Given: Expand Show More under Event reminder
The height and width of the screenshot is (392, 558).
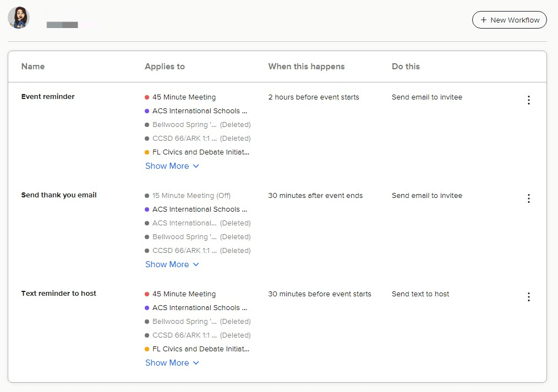Looking at the screenshot, I should pos(172,166).
